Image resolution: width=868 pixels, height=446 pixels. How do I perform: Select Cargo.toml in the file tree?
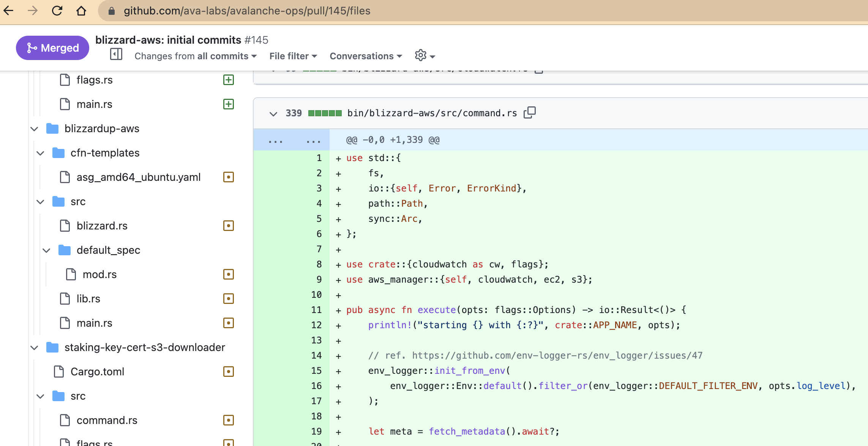tap(97, 372)
